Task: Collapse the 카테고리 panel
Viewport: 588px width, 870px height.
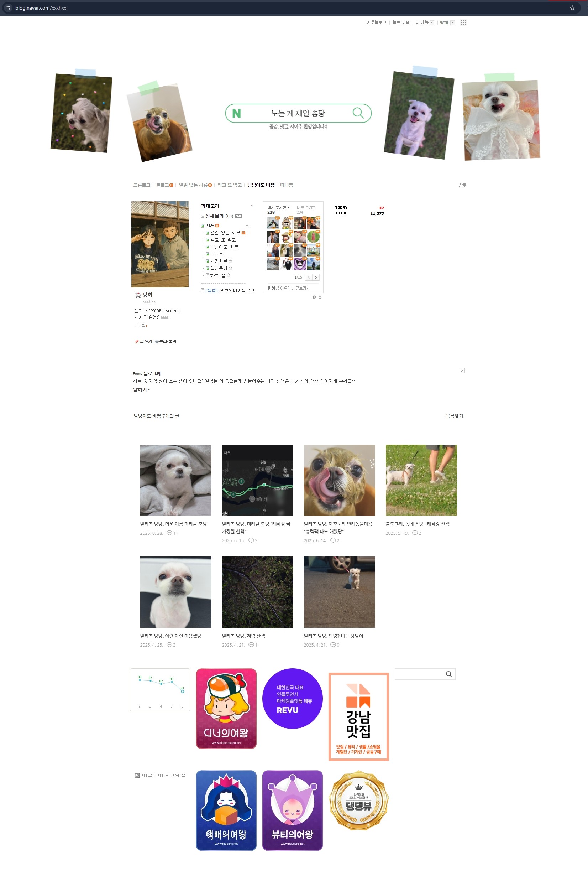Action: pyautogui.click(x=251, y=206)
